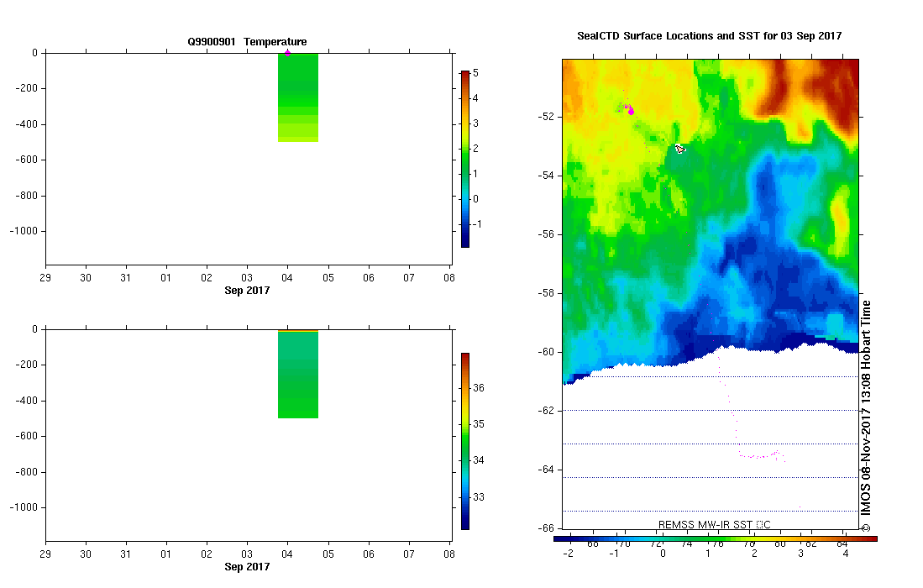This screenshot has width=923, height=588.
Task: Click the large magenta seal location dot on map
Action: click(631, 111)
